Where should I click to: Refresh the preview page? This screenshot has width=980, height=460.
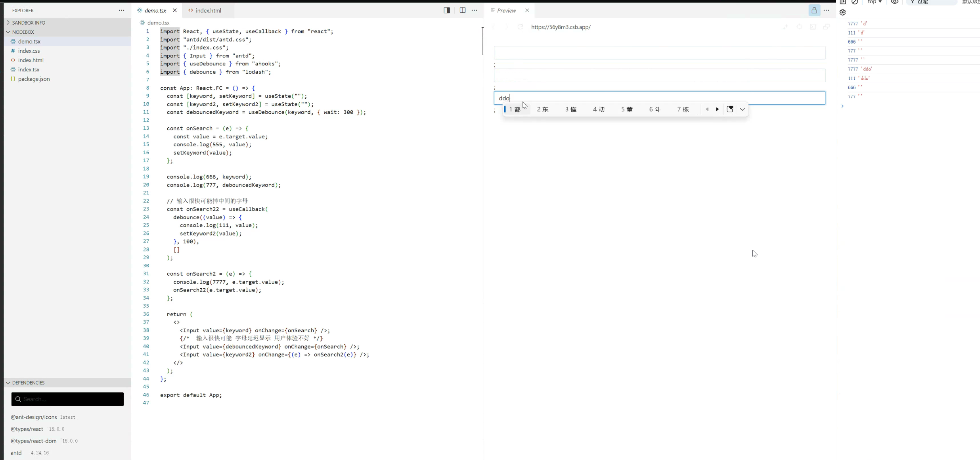click(520, 27)
